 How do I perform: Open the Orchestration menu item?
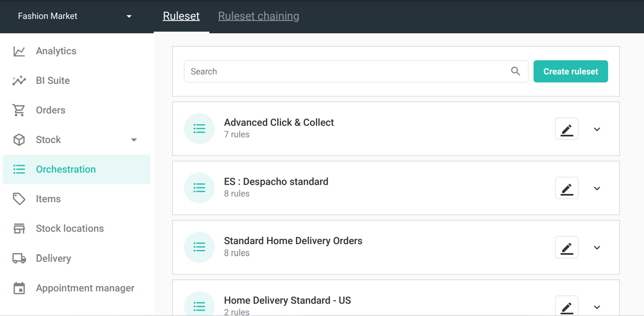(x=66, y=169)
